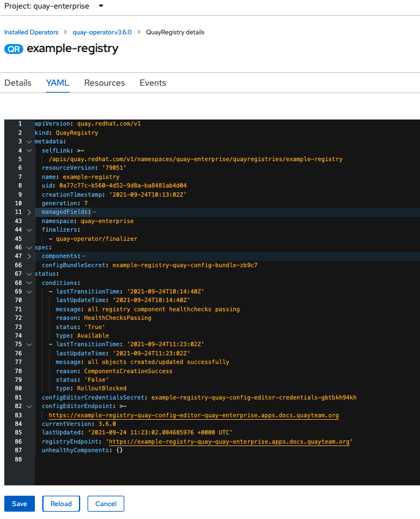Collapse the conditions block fold arrow
Viewport: 420px width, 519px height.
click(x=29, y=283)
